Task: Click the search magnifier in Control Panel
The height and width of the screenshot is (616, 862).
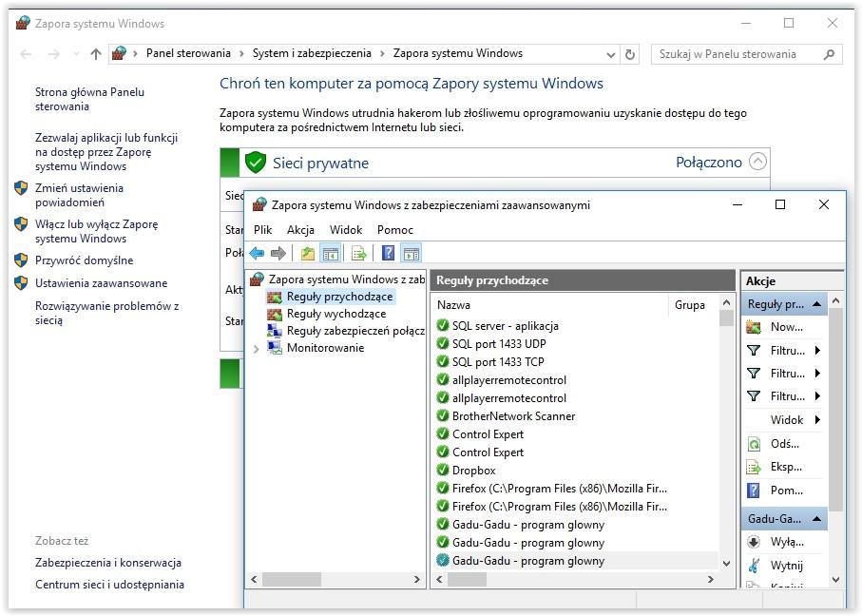Action: tap(829, 54)
